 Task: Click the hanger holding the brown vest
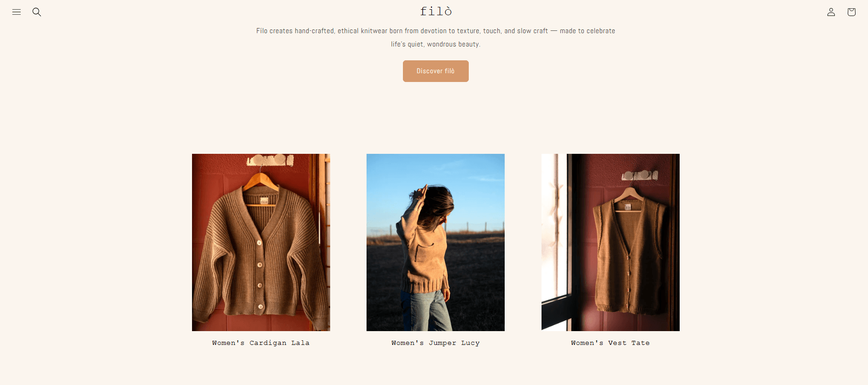[x=628, y=192]
